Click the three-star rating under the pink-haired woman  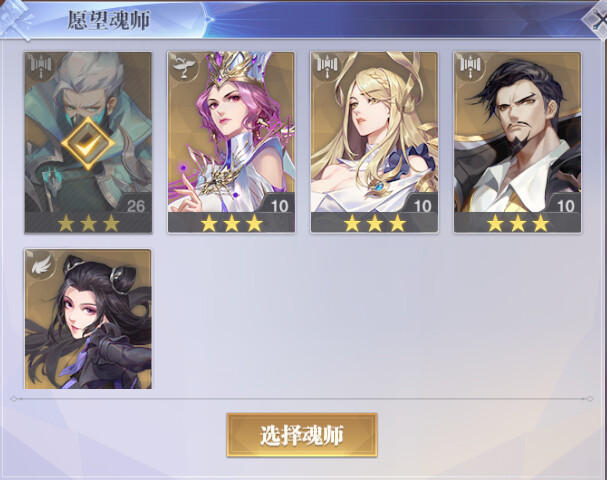point(231,223)
